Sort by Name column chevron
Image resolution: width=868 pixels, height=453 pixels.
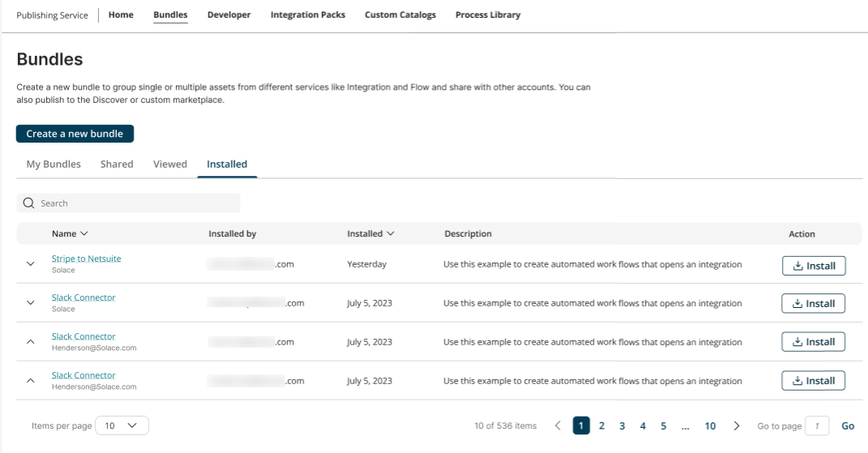click(x=84, y=234)
